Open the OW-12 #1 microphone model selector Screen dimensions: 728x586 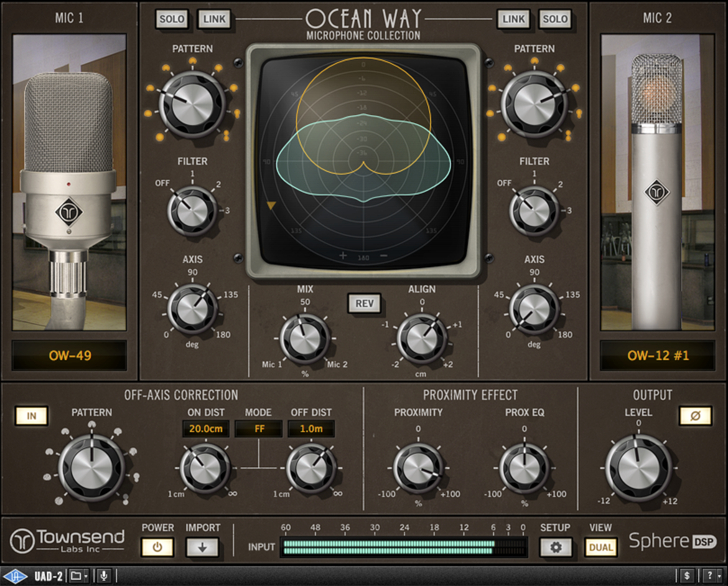[658, 356]
